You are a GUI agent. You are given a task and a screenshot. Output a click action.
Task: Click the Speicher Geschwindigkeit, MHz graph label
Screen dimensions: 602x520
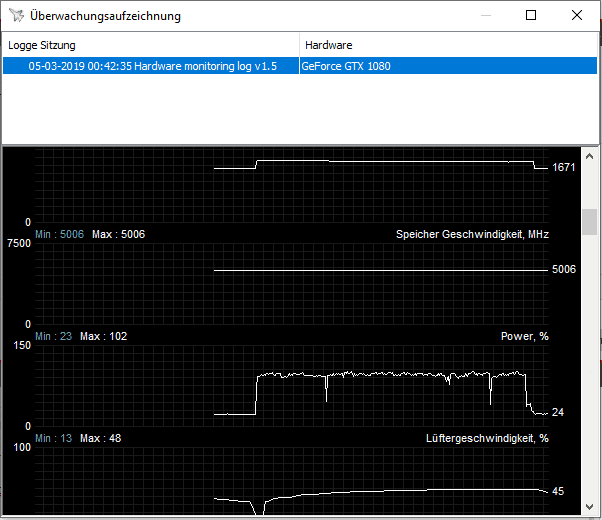(x=472, y=234)
